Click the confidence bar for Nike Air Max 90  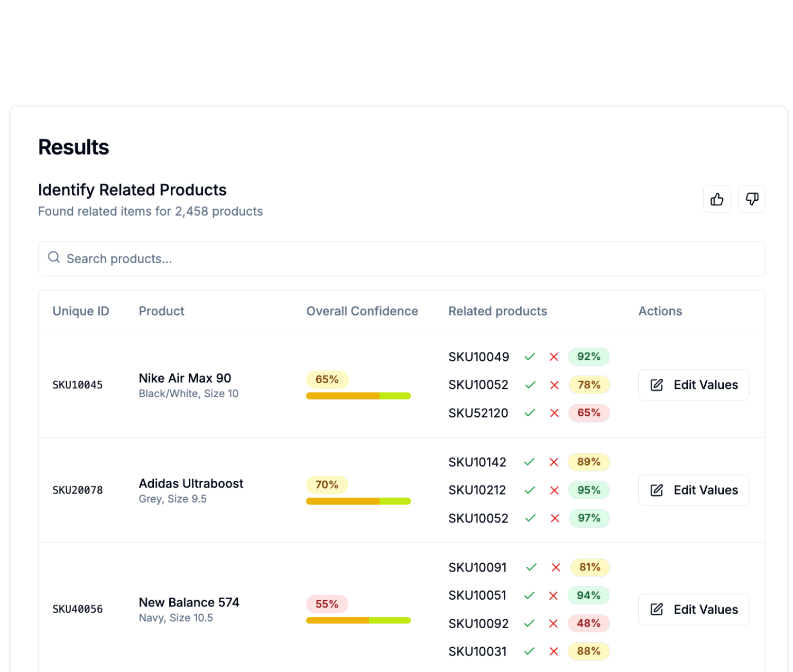(358, 395)
